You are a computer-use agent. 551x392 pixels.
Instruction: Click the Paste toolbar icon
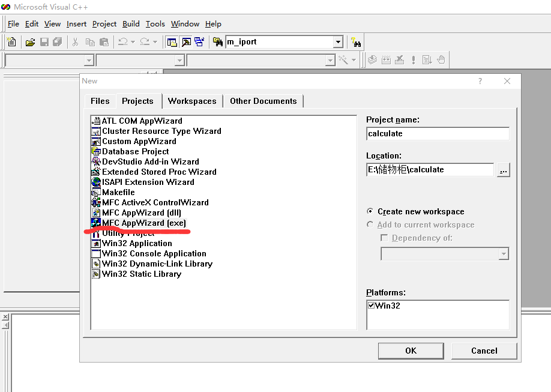[x=103, y=42]
